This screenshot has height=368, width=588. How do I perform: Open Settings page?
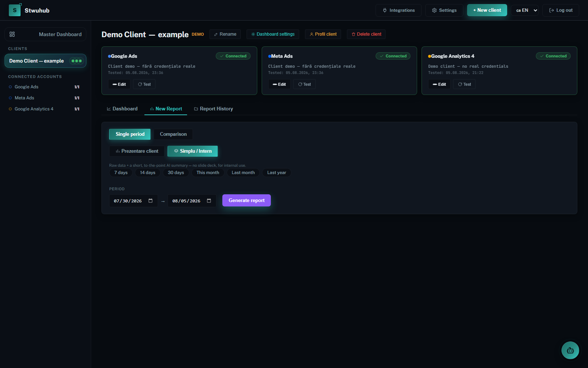pyautogui.click(x=444, y=10)
